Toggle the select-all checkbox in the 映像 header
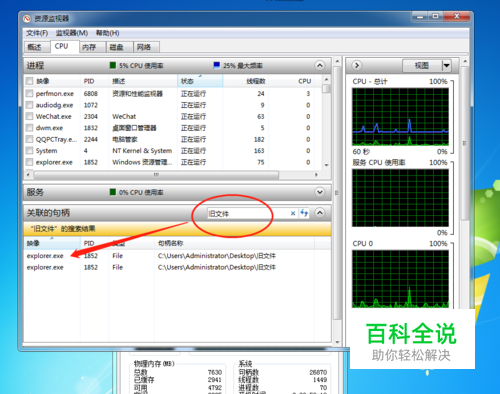Viewport: 500px width, 394px height. click(30, 81)
